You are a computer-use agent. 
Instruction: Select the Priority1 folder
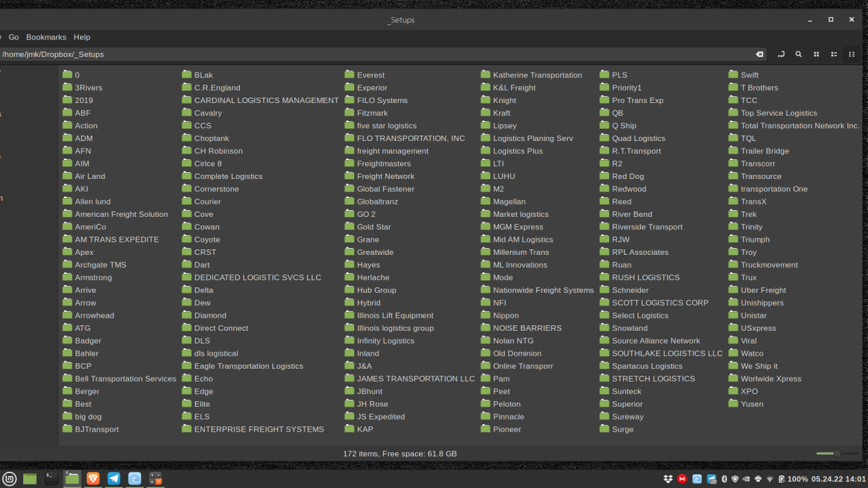click(621, 87)
